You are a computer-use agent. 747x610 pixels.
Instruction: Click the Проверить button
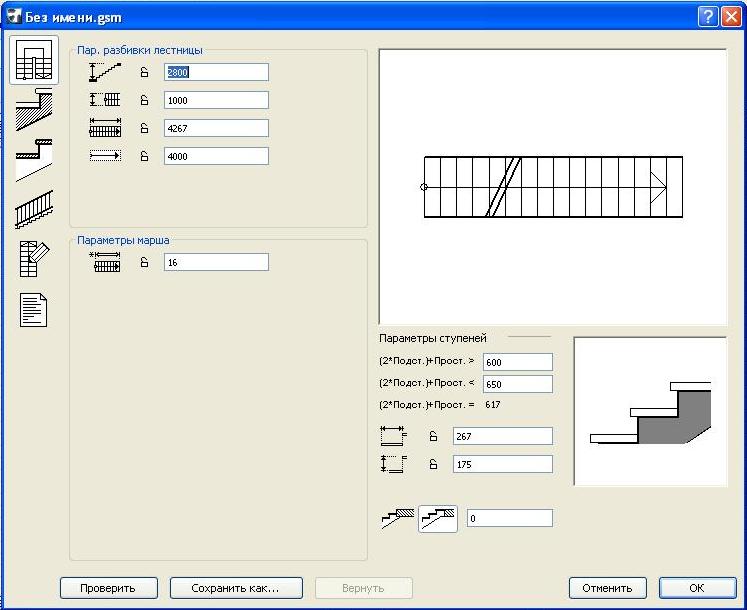[x=109, y=588]
